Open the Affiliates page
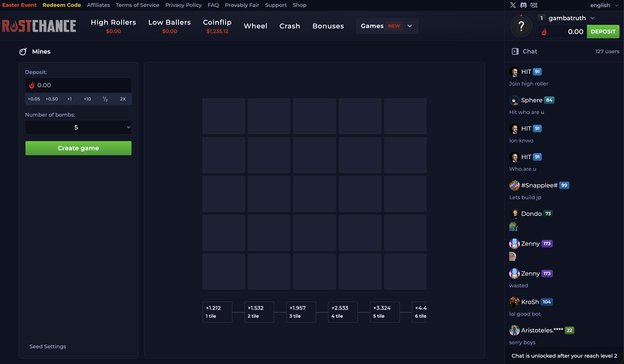Image resolution: width=624 pixels, height=364 pixels. (98, 5)
